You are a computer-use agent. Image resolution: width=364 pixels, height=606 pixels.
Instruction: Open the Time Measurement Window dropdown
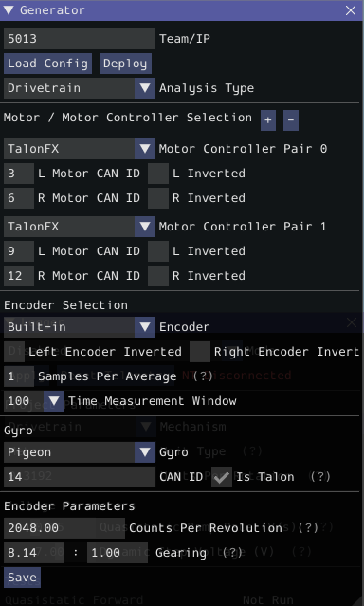pyautogui.click(x=34, y=401)
